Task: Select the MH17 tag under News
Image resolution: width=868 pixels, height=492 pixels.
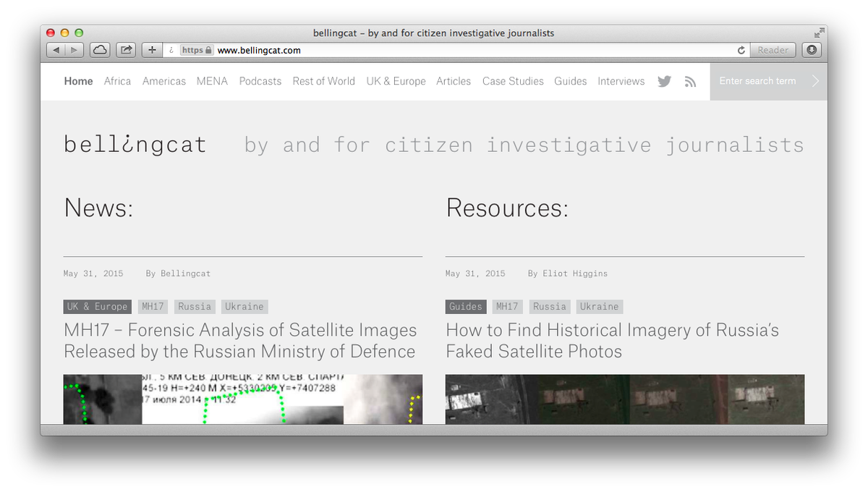Action: coord(153,307)
